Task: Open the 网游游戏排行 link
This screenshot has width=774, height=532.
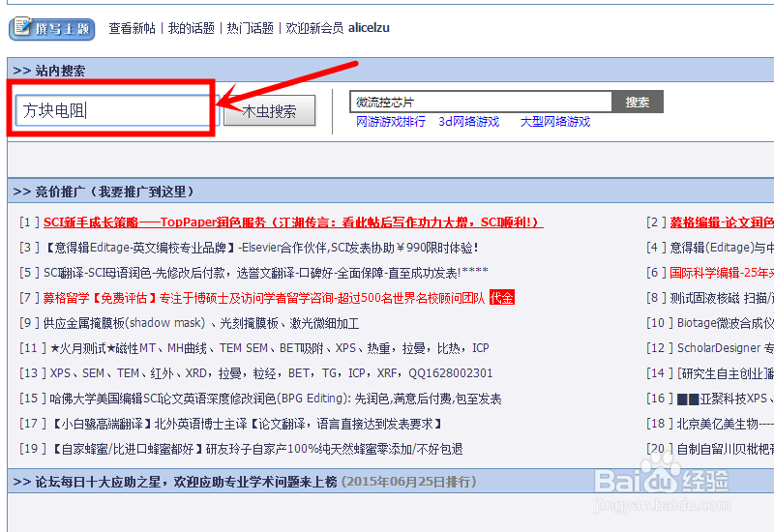Action: [391, 122]
